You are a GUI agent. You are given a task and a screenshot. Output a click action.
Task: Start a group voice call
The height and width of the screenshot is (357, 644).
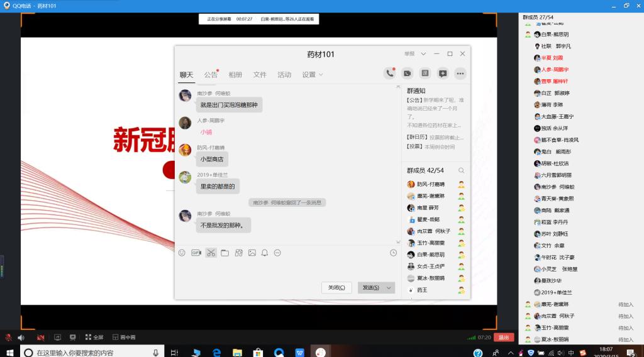(390, 74)
